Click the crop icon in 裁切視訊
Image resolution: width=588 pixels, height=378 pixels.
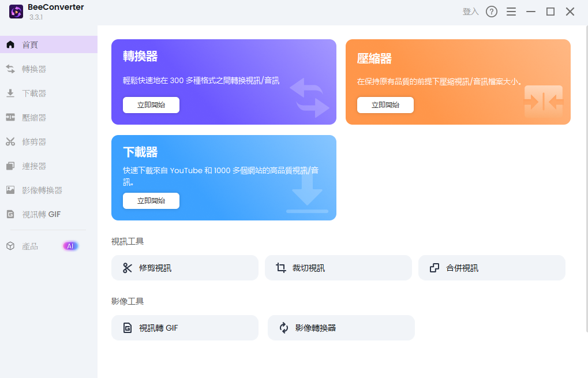point(281,268)
